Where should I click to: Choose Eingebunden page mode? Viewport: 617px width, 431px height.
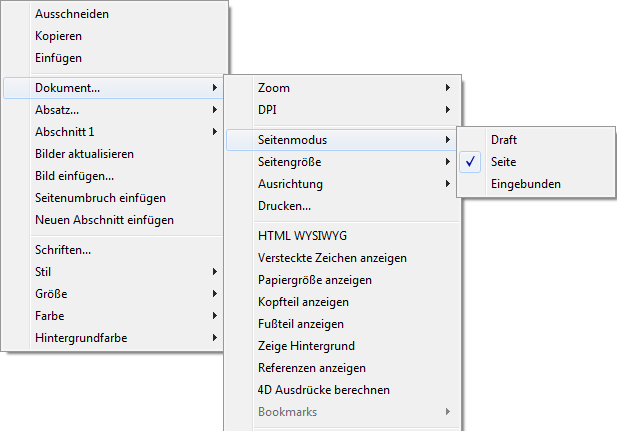525,184
